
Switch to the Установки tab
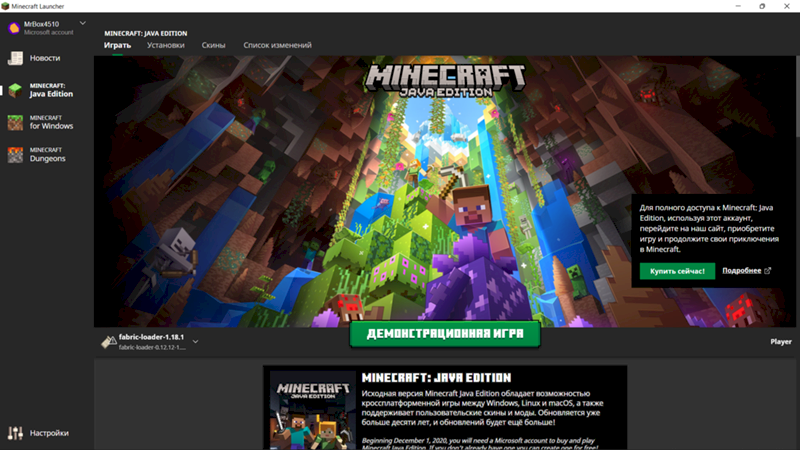pos(165,45)
